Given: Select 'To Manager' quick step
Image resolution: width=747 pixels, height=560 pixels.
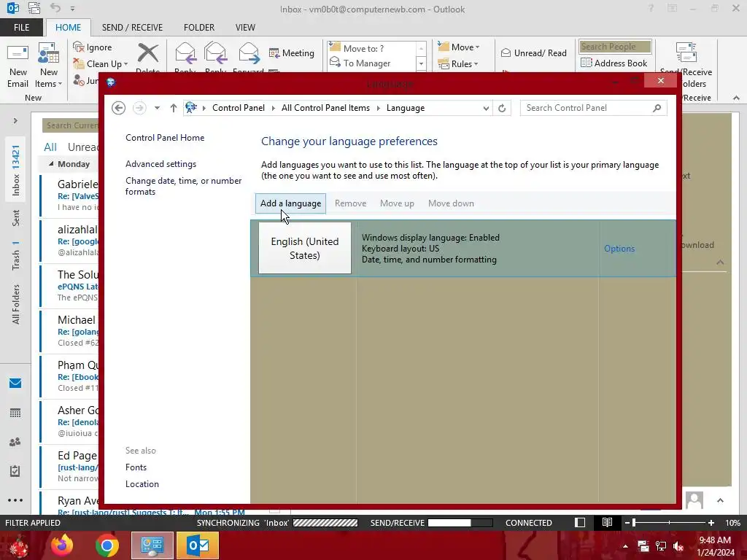Looking at the screenshot, I should 371,63.
